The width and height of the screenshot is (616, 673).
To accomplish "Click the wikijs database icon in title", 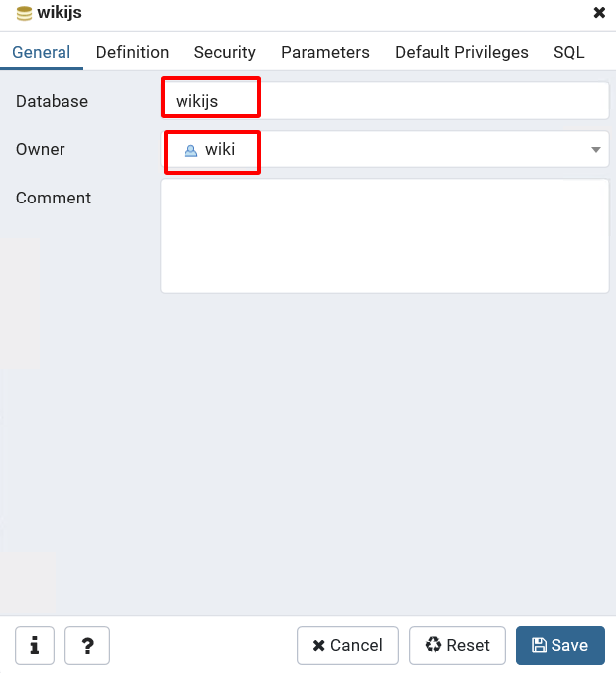I will pyautogui.click(x=25, y=13).
